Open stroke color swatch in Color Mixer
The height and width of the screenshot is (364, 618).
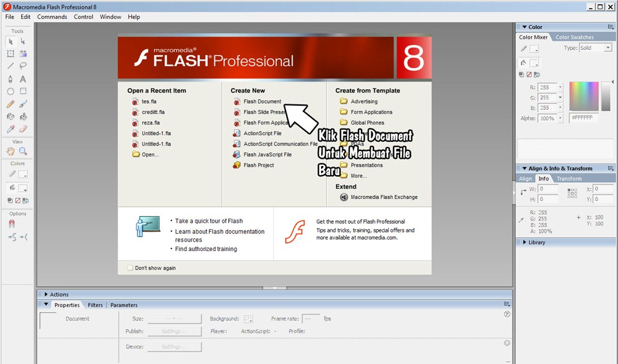(x=534, y=48)
